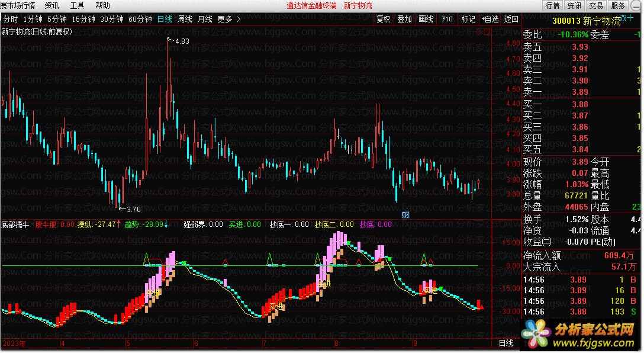Click the 300013 新宁物流 stock title
644x353 pixels.
click(x=587, y=21)
